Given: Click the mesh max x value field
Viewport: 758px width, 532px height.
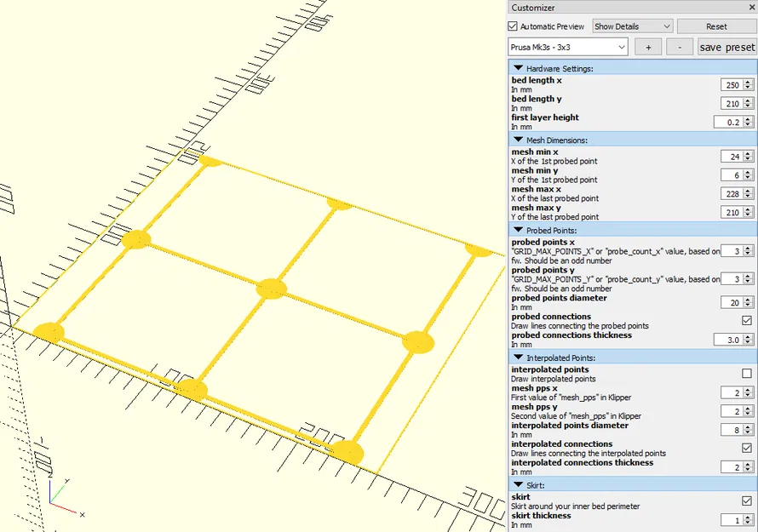Looking at the screenshot, I should click(x=732, y=194).
